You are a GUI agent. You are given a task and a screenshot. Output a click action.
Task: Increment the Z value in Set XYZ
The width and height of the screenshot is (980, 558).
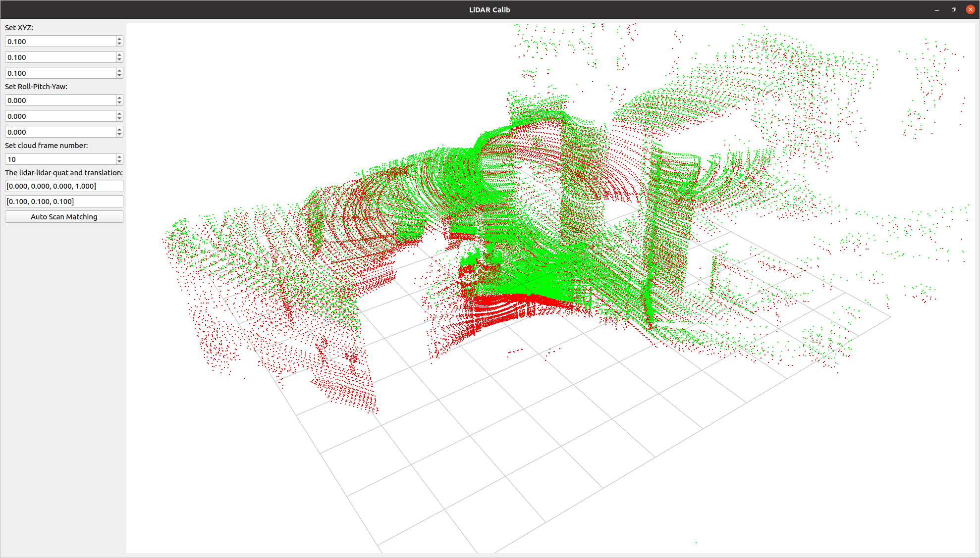(x=119, y=70)
